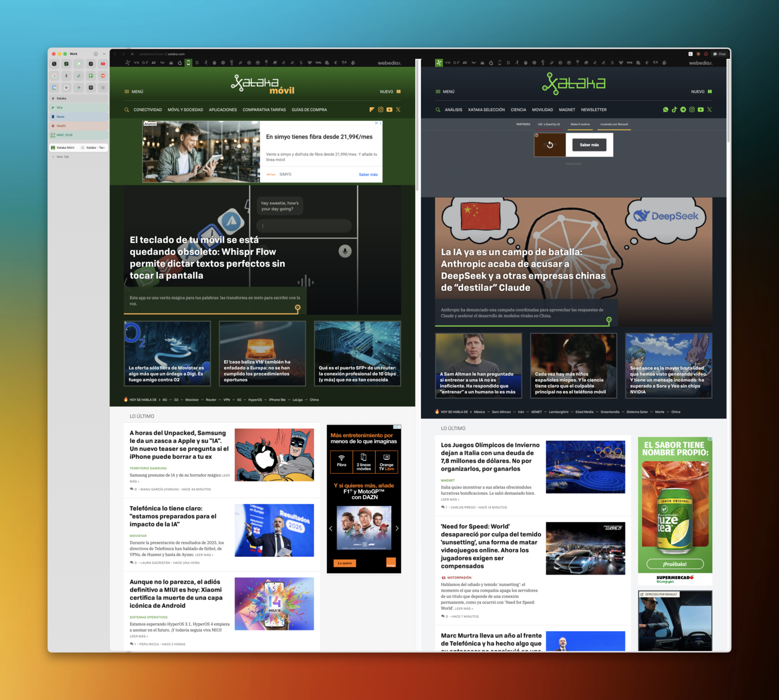Viewport: 779px width, 700px height.
Task: Open the News folder in sidebar
Action: (78, 116)
